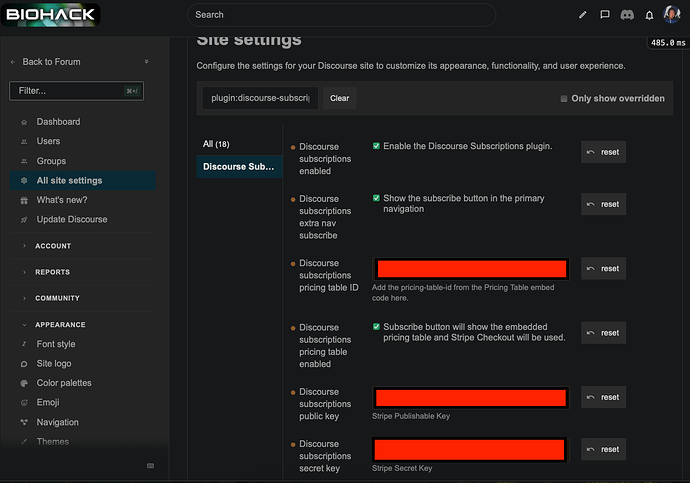Viewport: 690px width, 483px height.
Task: Click the Stripe Secret Key input field
Action: coord(470,450)
